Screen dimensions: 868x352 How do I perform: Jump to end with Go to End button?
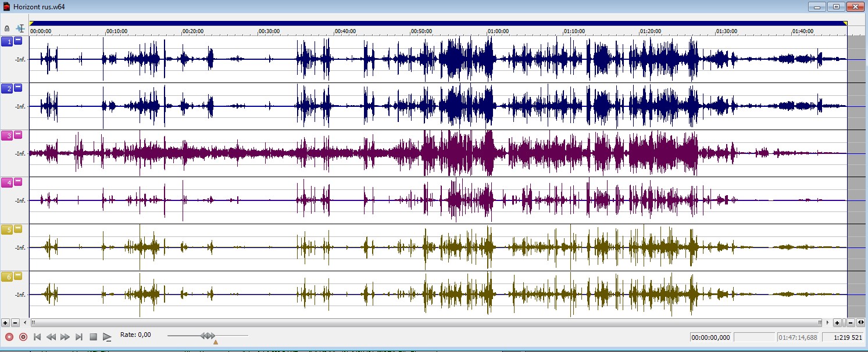pyautogui.click(x=79, y=337)
